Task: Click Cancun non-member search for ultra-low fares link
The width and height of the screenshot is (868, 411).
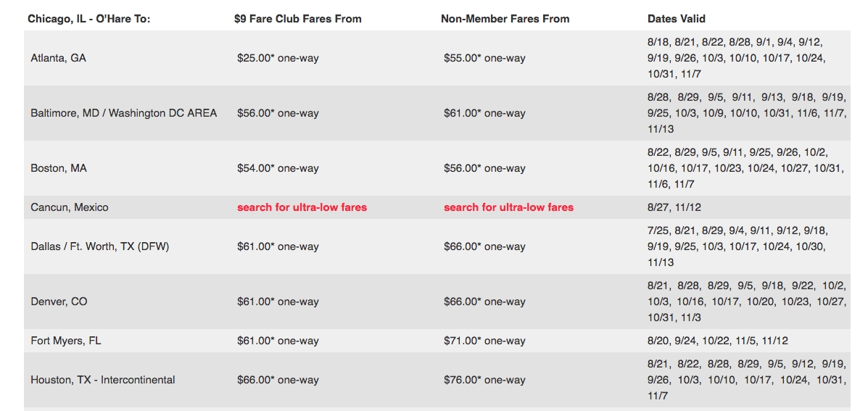Action: pyautogui.click(x=508, y=207)
